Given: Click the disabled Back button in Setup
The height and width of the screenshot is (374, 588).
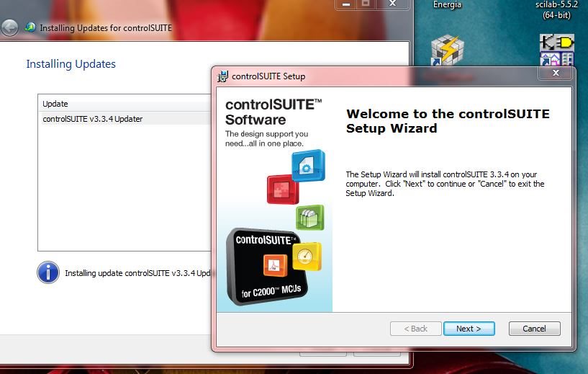Looking at the screenshot, I should tap(415, 329).
